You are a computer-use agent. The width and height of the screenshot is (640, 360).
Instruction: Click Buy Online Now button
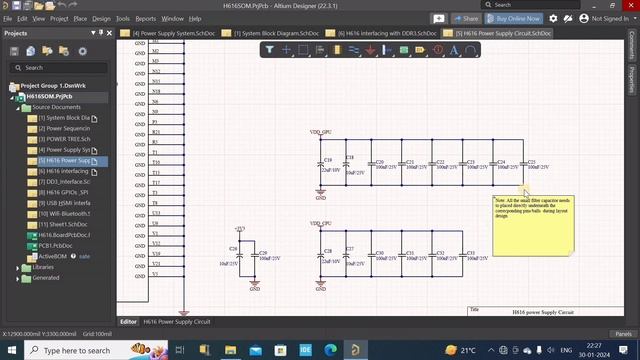tap(513, 18)
